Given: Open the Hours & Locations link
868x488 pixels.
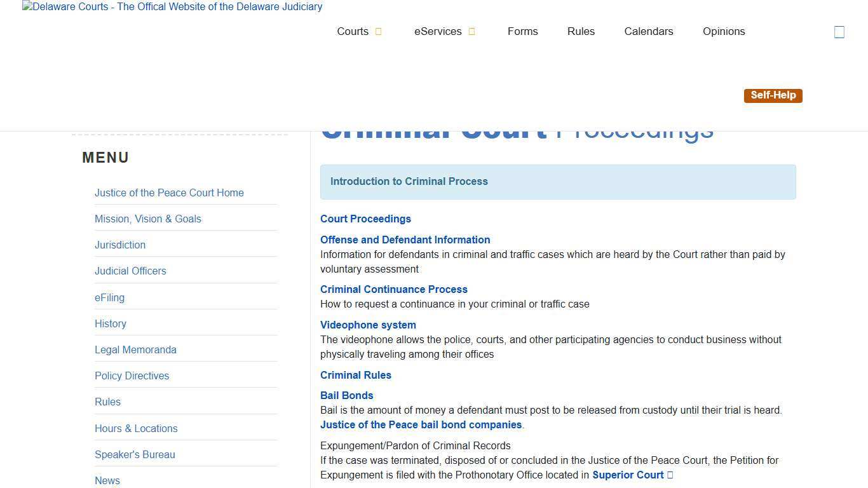Looking at the screenshot, I should tap(136, 428).
